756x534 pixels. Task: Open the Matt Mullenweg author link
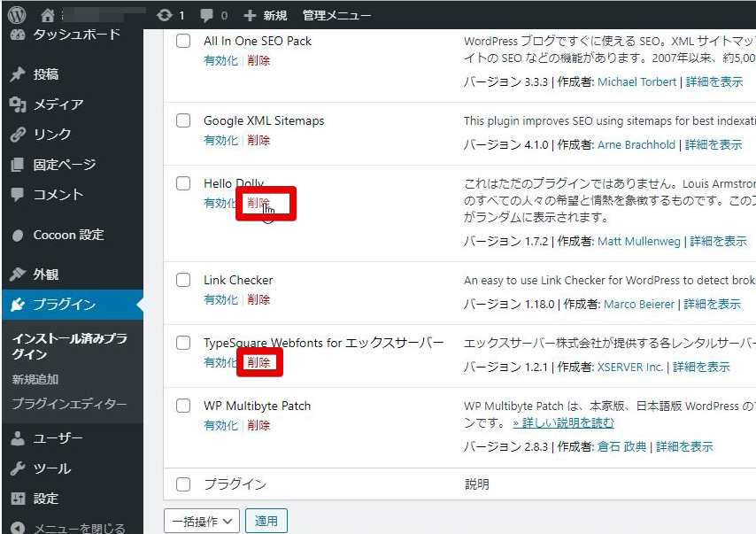[x=639, y=241]
